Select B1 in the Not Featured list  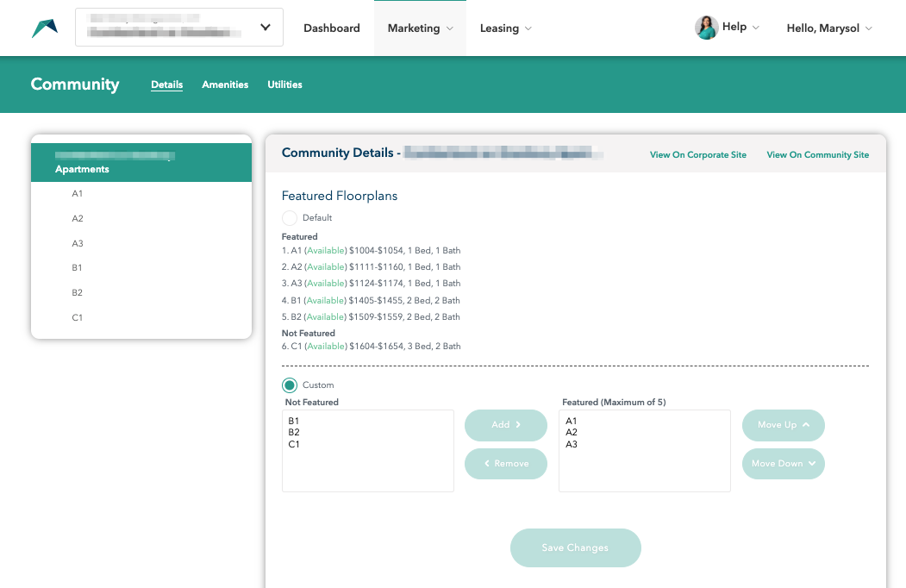(294, 421)
